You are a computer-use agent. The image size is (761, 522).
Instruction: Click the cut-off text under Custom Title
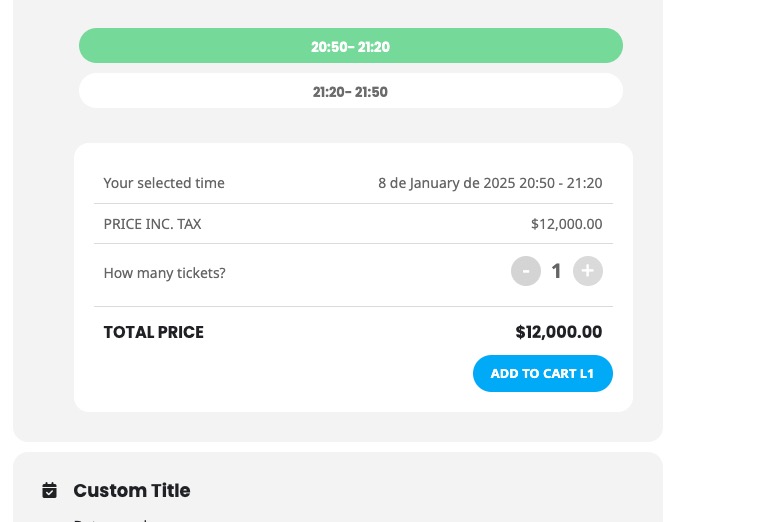tap(111, 520)
